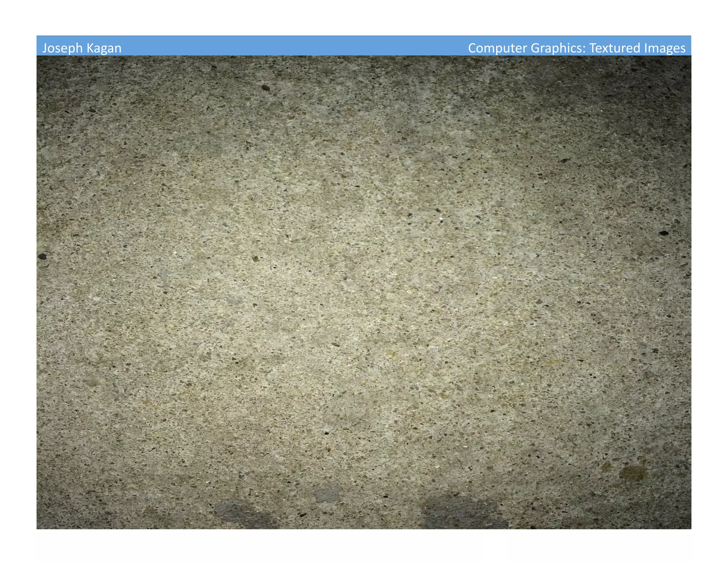
Task: Click the brown pebble left of image center
Action: [x=255, y=259]
